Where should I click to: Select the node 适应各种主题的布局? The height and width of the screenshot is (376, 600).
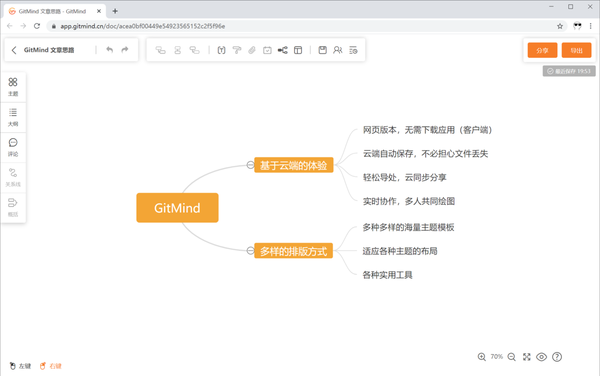400,251
